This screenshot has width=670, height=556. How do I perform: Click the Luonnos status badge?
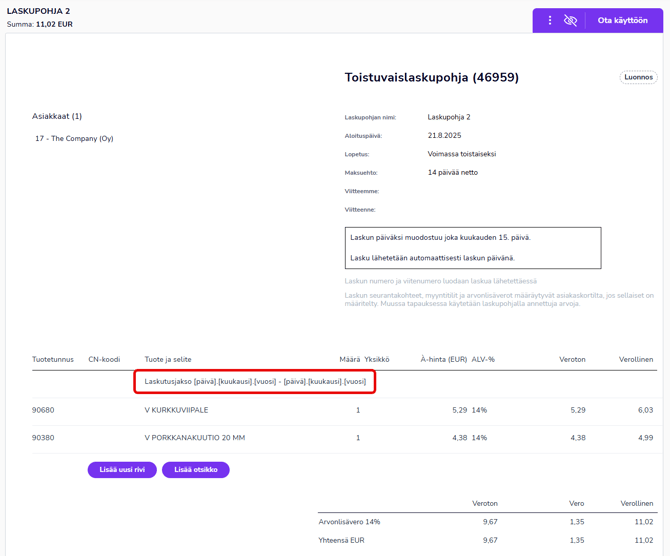coord(638,77)
